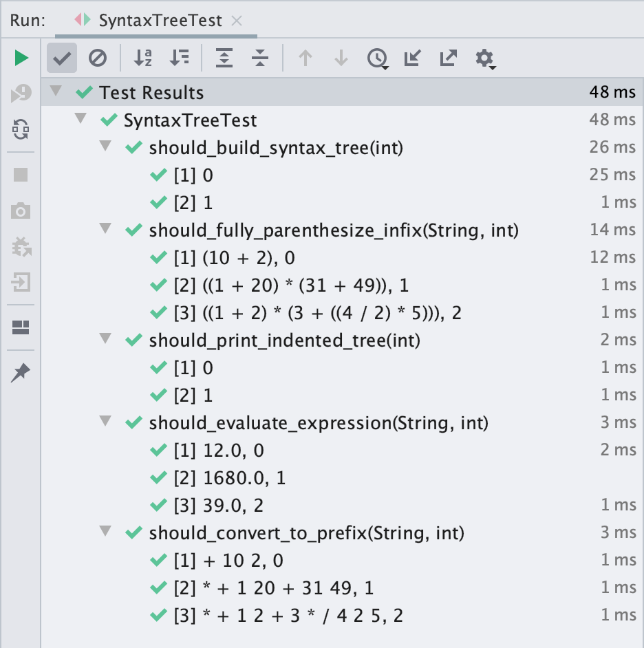Viewport: 644px width, 648px height.
Task: Expand all test result nodes
Action: click(x=224, y=58)
